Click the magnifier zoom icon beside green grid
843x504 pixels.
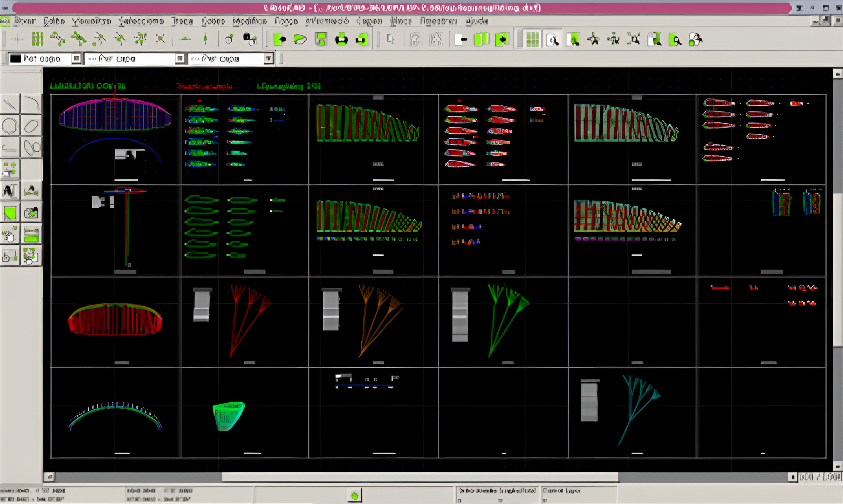click(x=553, y=40)
